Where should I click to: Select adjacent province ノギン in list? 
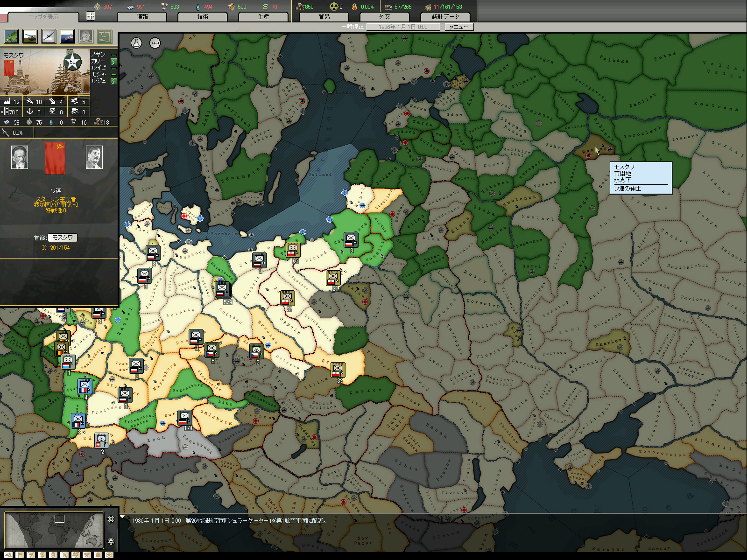[98, 55]
